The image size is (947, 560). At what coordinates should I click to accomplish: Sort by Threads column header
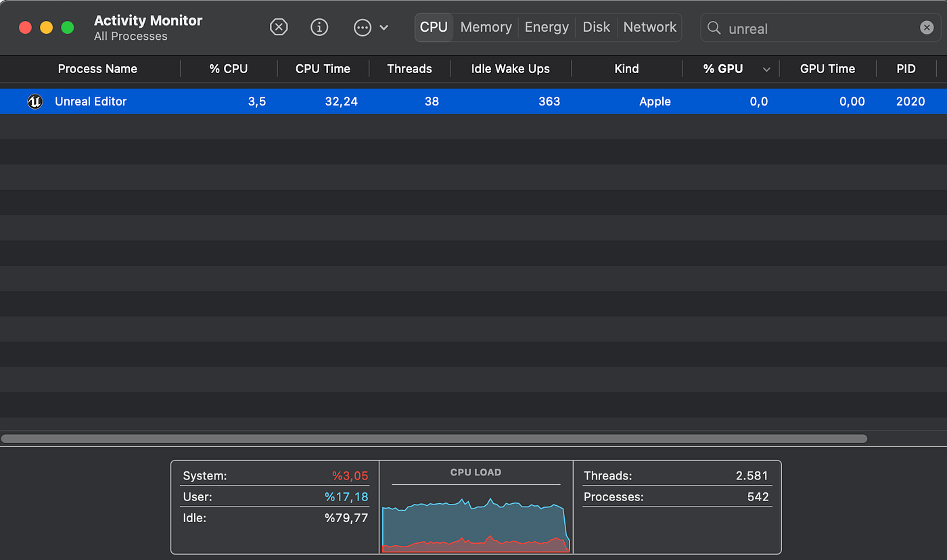[x=409, y=68]
